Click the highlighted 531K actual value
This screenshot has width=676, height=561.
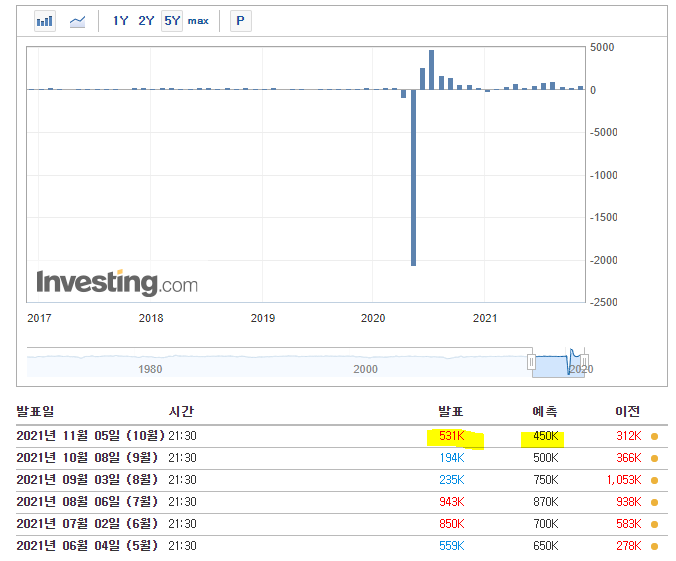(454, 436)
